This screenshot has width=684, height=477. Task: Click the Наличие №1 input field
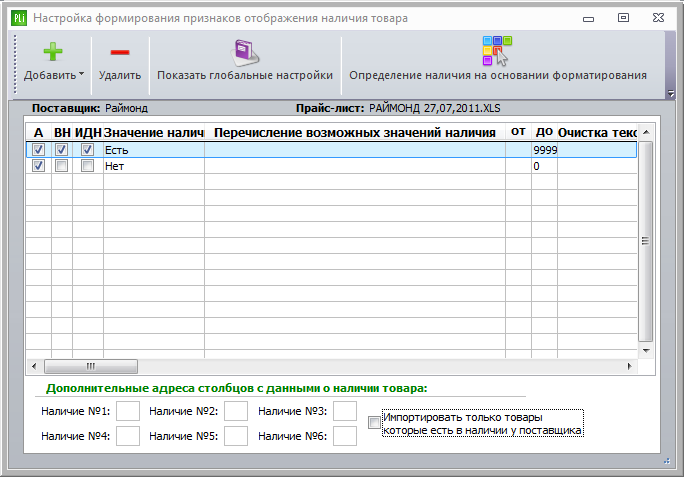tap(128, 411)
